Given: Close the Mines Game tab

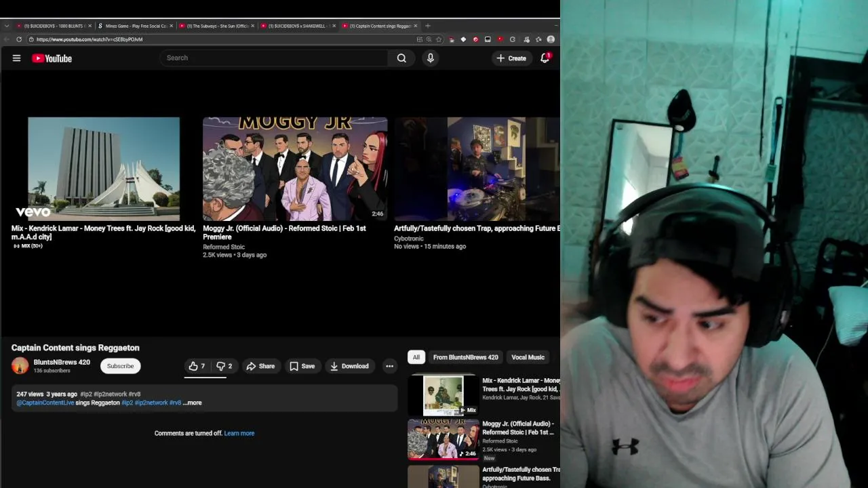Looking at the screenshot, I should click(171, 26).
